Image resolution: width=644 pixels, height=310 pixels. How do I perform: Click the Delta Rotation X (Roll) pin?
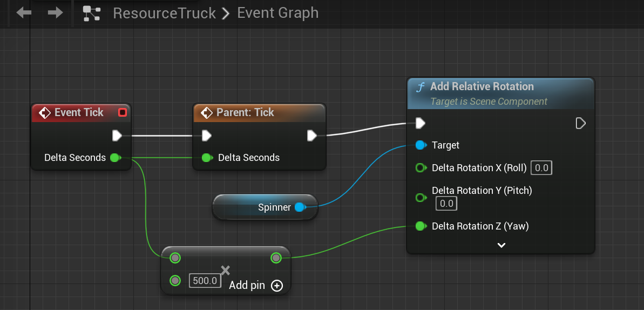[421, 168]
